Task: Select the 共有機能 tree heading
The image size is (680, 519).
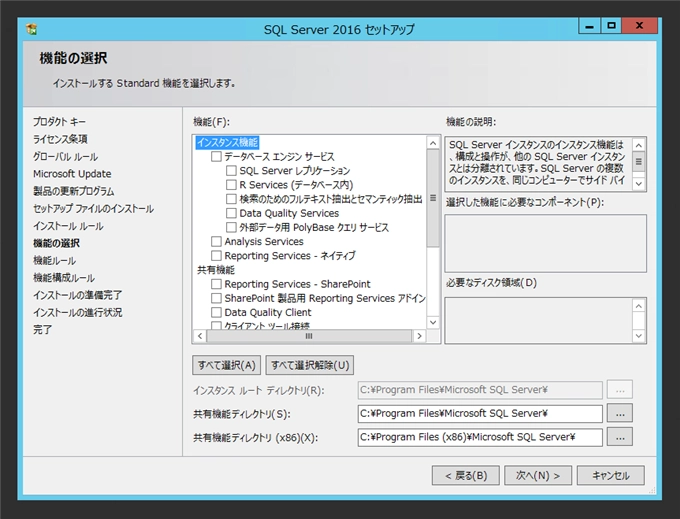Action: coord(216,270)
